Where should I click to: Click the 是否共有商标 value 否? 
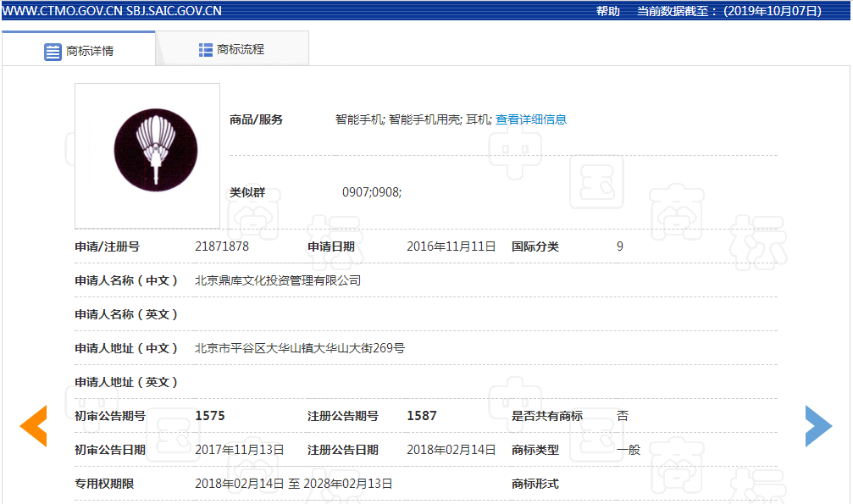(621, 416)
